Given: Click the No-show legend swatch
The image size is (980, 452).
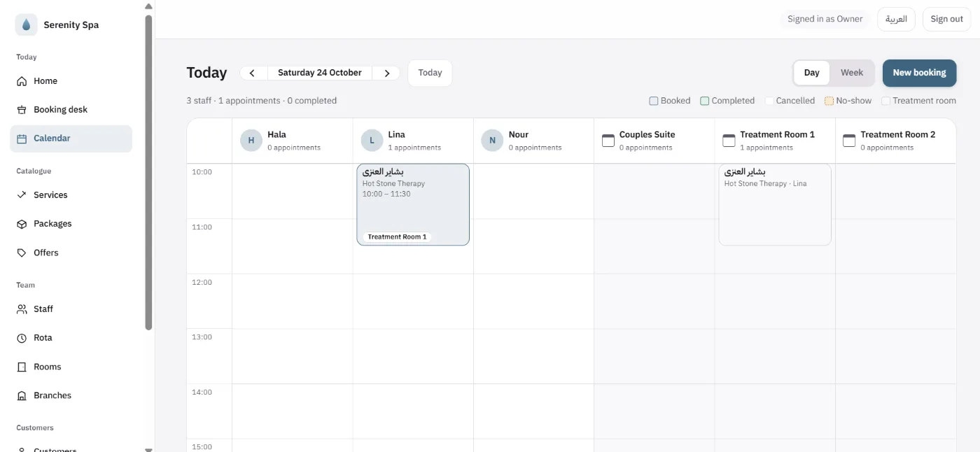Looking at the screenshot, I should (829, 101).
